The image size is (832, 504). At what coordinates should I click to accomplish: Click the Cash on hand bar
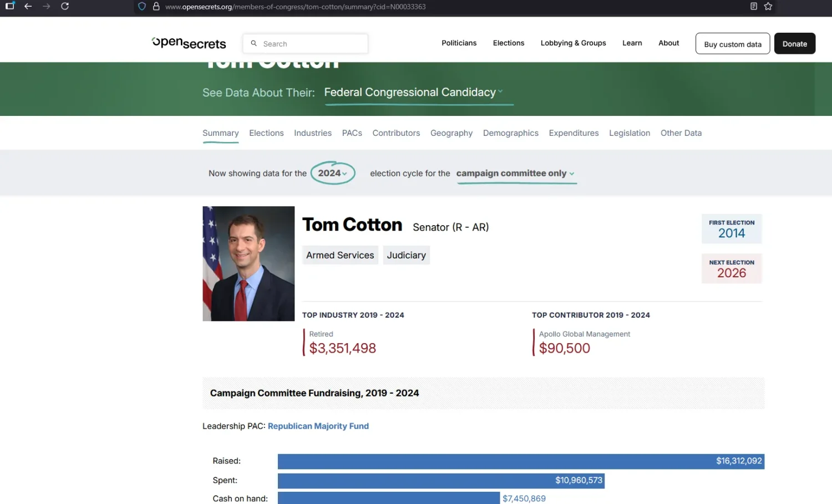pos(389,498)
